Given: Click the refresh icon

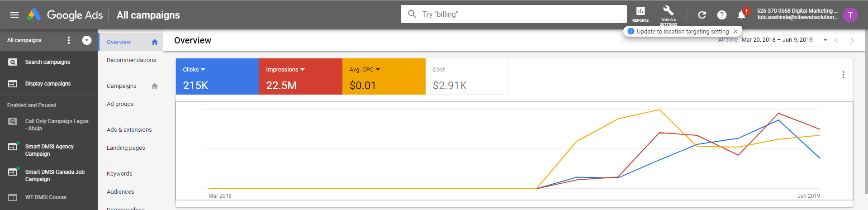Looking at the screenshot, I should [x=702, y=15].
